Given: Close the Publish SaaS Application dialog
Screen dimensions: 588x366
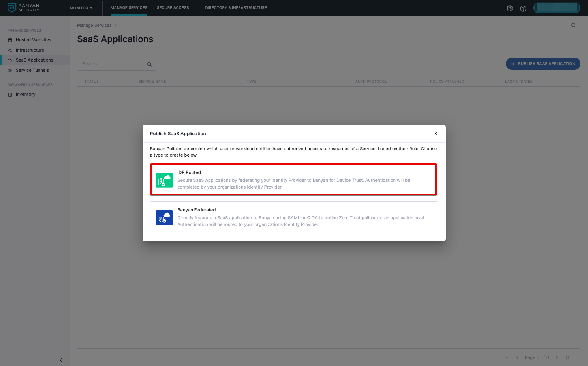Looking at the screenshot, I should (435, 134).
